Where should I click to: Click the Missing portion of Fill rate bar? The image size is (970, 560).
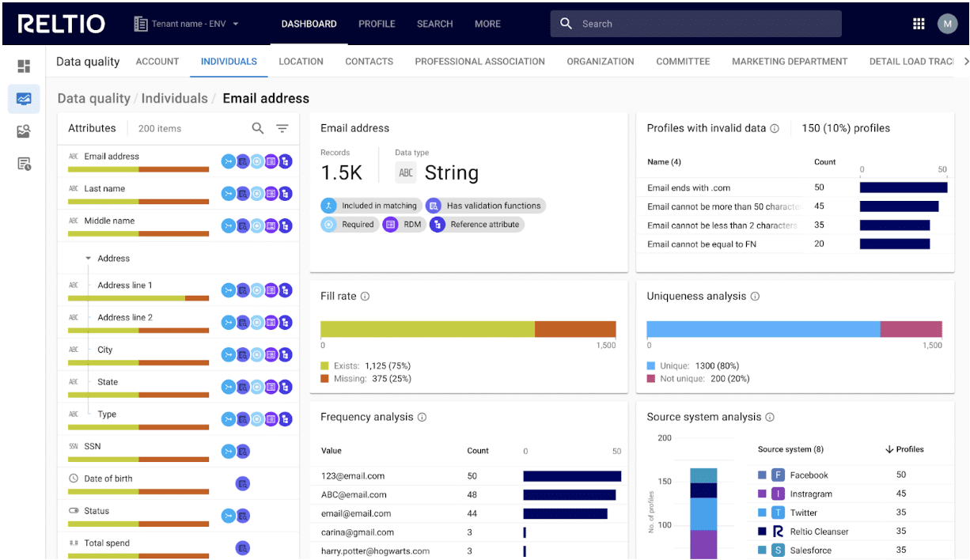click(x=575, y=329)
